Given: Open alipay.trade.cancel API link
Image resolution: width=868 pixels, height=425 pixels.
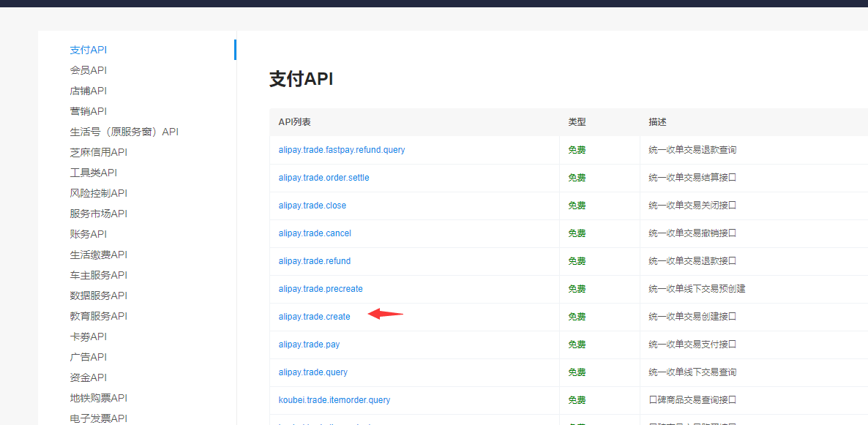Looking at the screenshot, I should coord(315,233).
